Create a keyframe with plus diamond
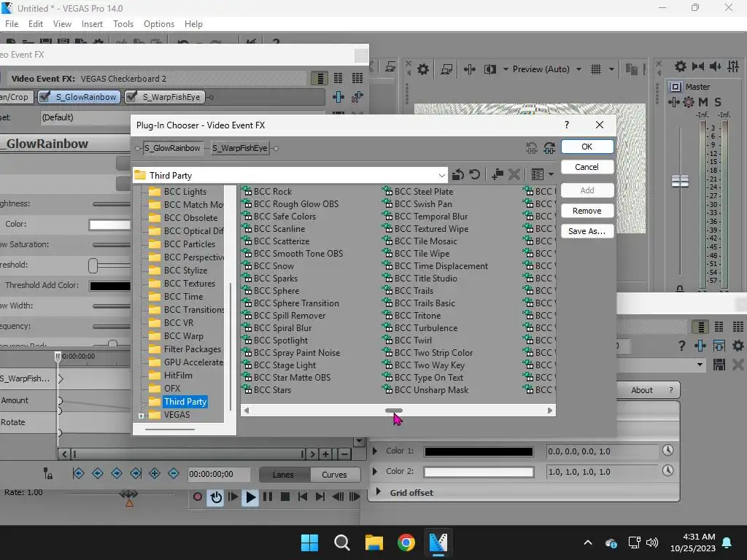This screenshot has width=747, height=560. pyautogui.click(x=155, y=473)
